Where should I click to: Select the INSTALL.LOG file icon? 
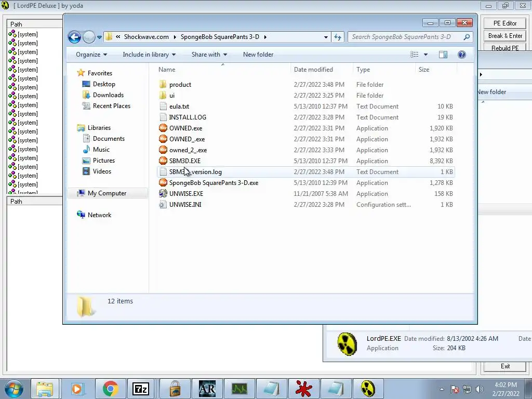[x=163, y=117]
